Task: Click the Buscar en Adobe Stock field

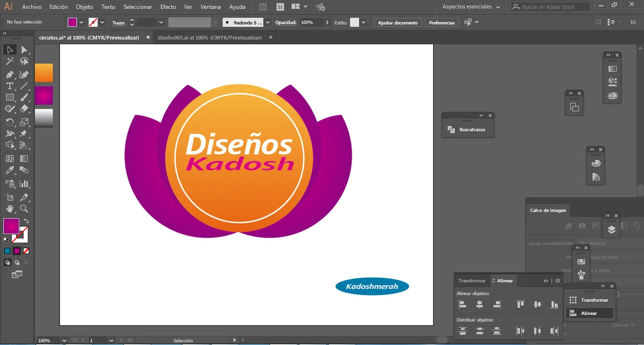Action: click(x=551, y=7)
